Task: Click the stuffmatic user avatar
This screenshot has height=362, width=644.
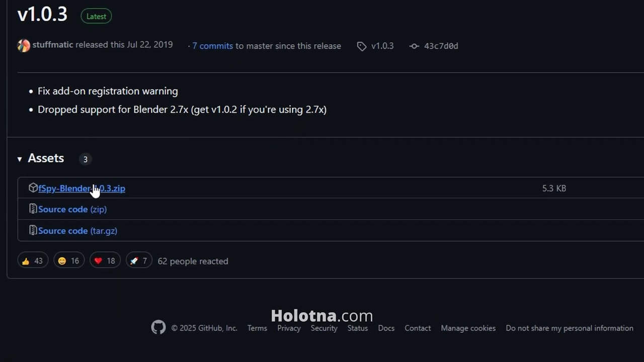Action: 24,45
